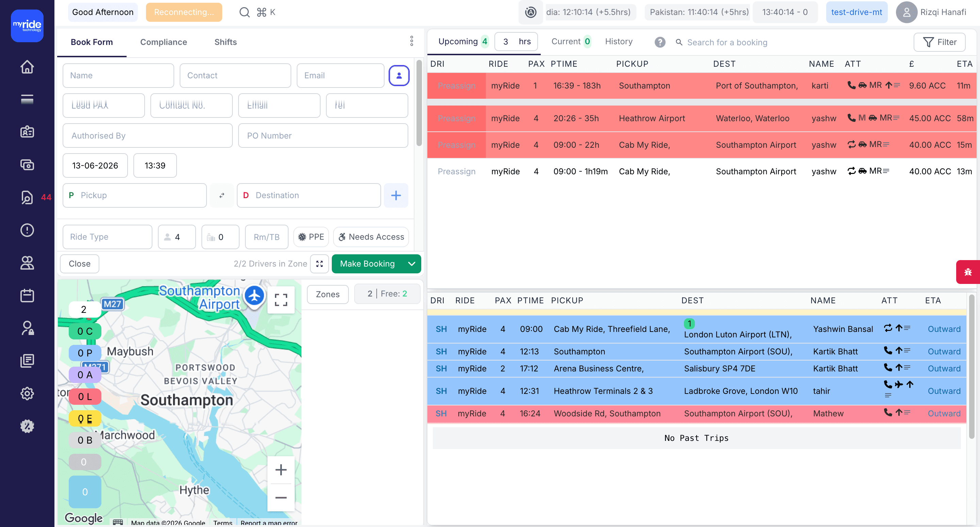Open the home dashboard icon in sidebar
980x527 pixels.
27,67
